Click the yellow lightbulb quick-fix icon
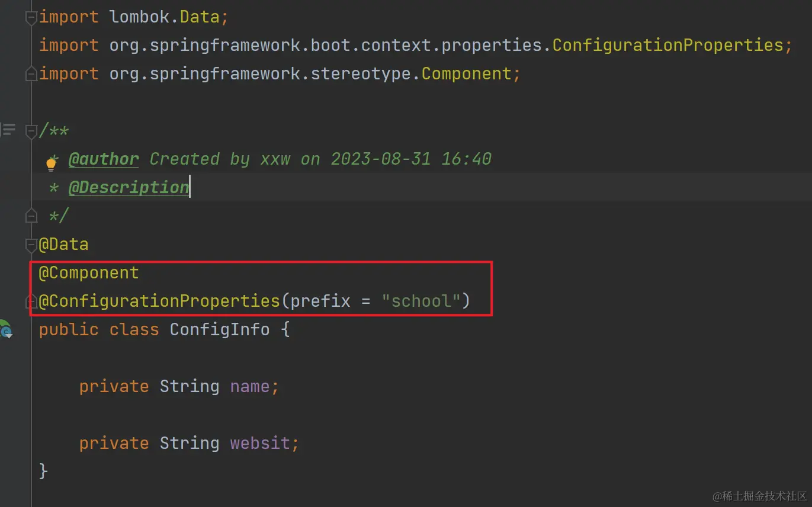 tap(52, 164)
